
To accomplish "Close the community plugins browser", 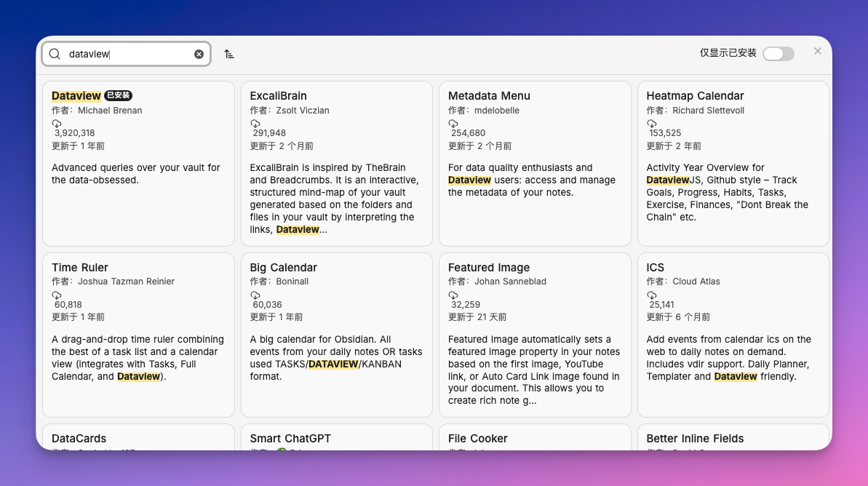I will coord(818,51).
